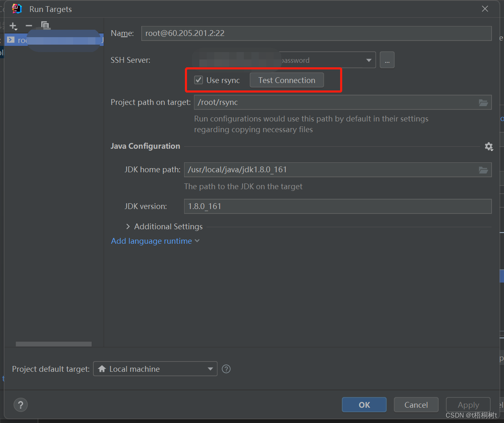The image size is (504, 423).
Task: Remove the selected run target using the minus icon
Action: 28,26
